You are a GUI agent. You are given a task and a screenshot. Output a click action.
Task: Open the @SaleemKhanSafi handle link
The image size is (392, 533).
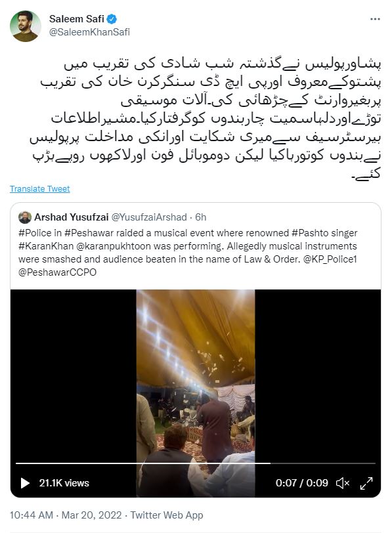point(89,32)
